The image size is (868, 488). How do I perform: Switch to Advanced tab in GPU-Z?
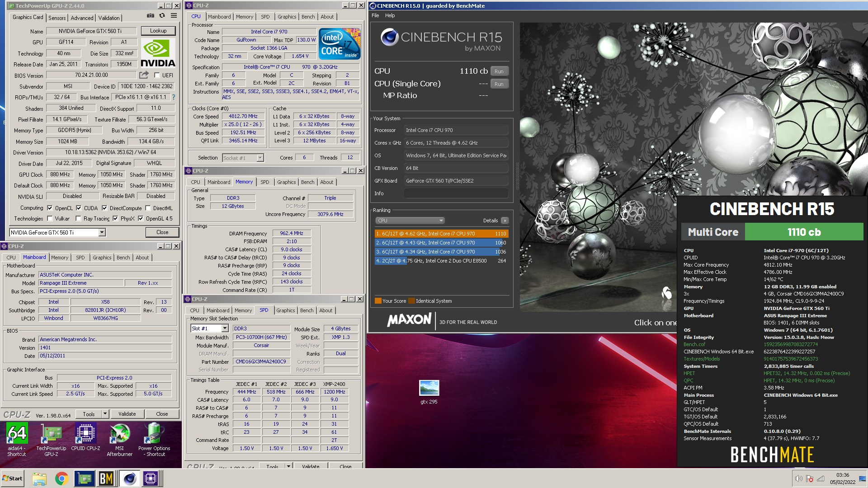pyautogui.click(x=82, y=18)
